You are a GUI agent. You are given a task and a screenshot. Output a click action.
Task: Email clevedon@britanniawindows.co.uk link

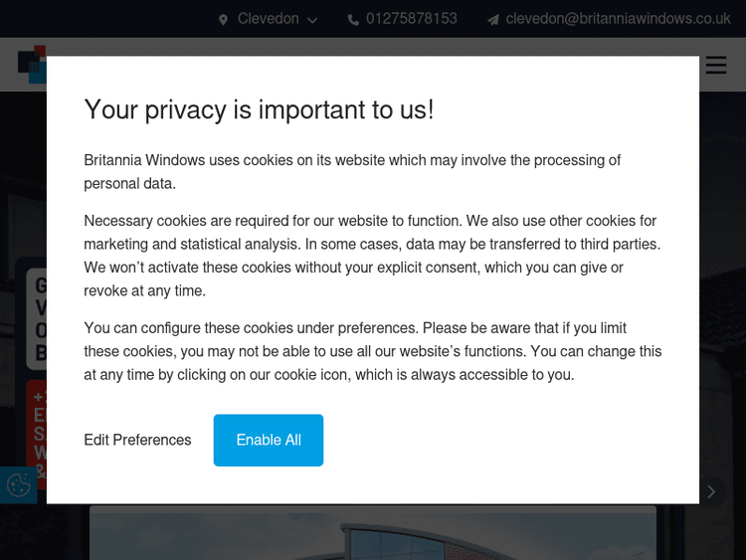coord(618,19)
